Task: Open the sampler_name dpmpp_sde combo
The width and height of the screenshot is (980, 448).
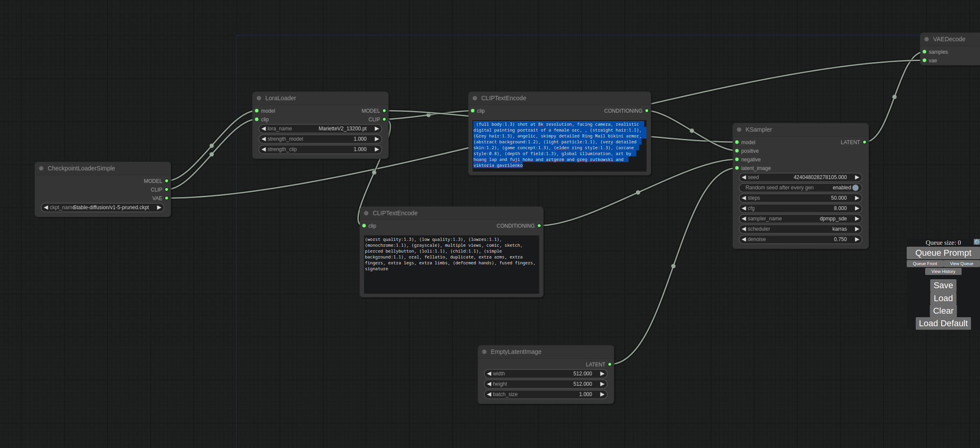Action: 800,219
